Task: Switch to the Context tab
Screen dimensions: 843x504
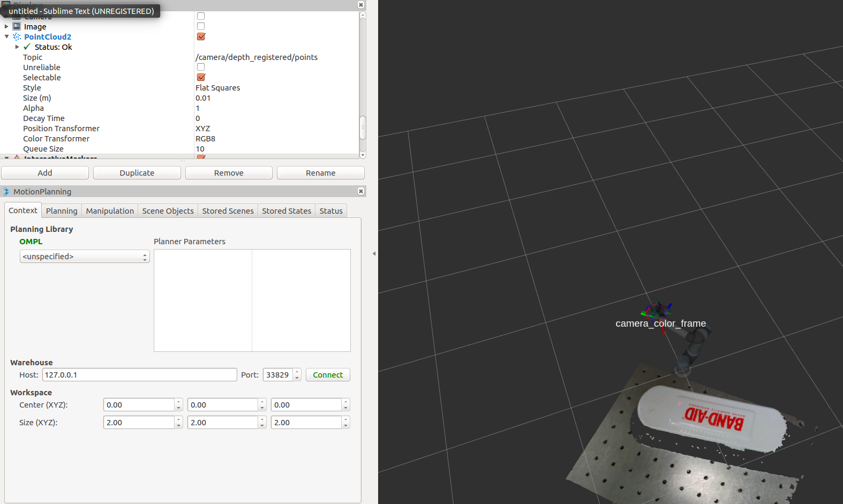Action: 23,210
